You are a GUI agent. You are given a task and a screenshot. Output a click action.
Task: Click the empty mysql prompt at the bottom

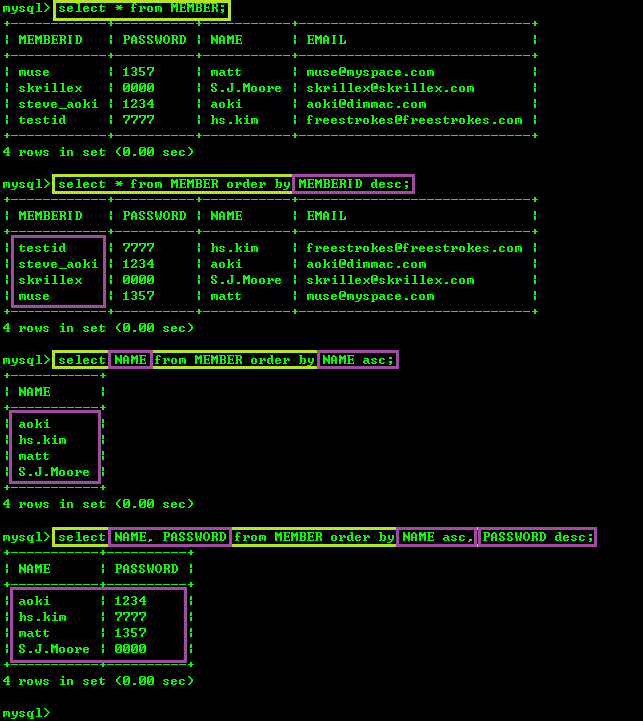26,713
